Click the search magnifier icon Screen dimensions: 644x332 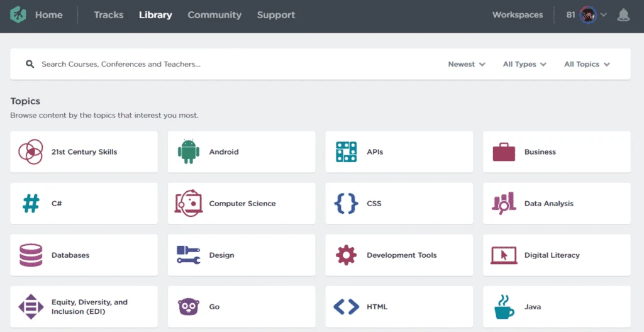[x=30, y=64]
